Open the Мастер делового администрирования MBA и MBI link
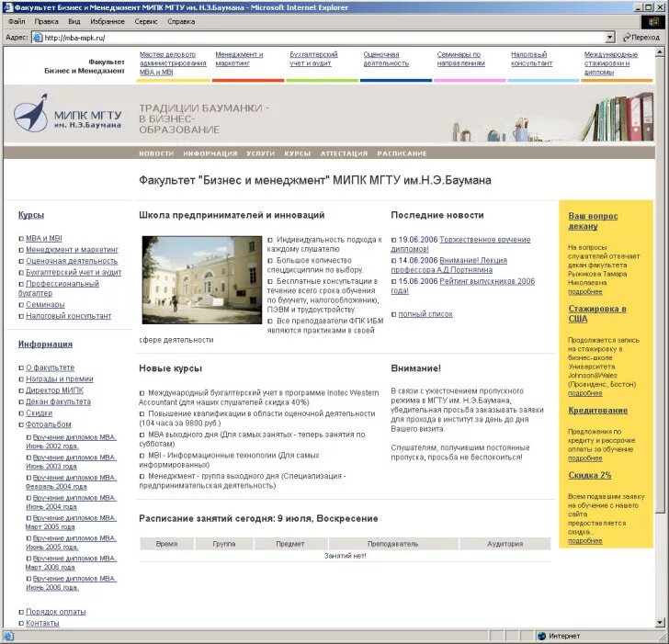This screenshot has width=669, height=644. (173, 63)
